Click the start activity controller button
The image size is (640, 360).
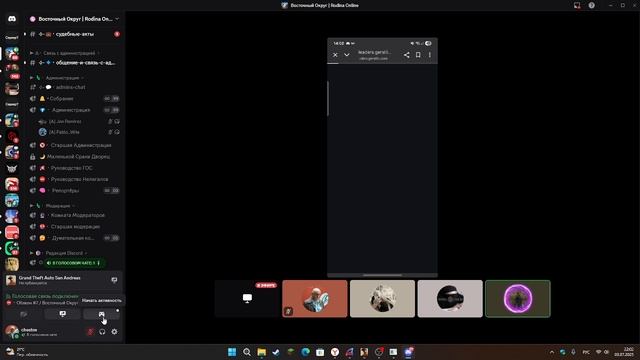point(102,314)
